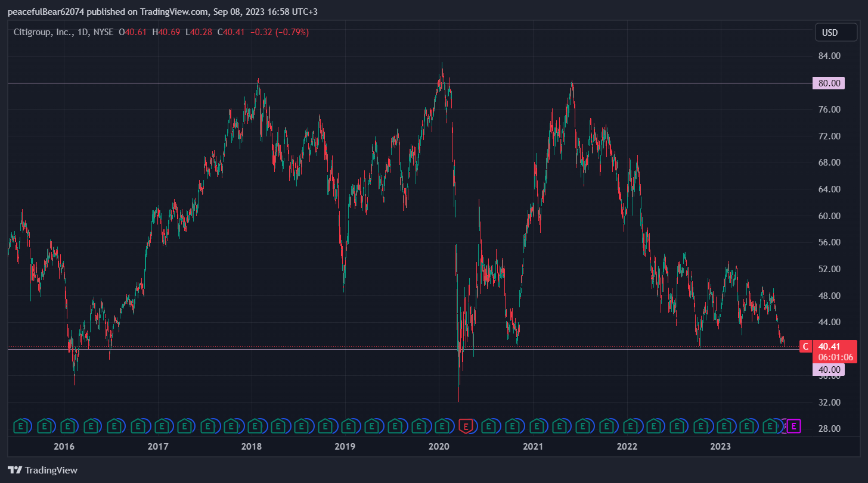Click the −0.32 (−0.79%) change value
The image size is (868, 483).
280,32
